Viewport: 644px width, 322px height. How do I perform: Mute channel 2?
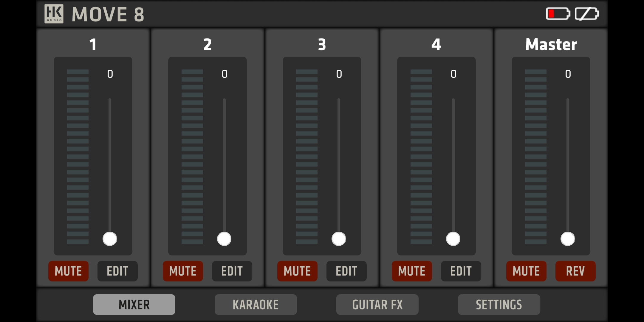(183, 271)
